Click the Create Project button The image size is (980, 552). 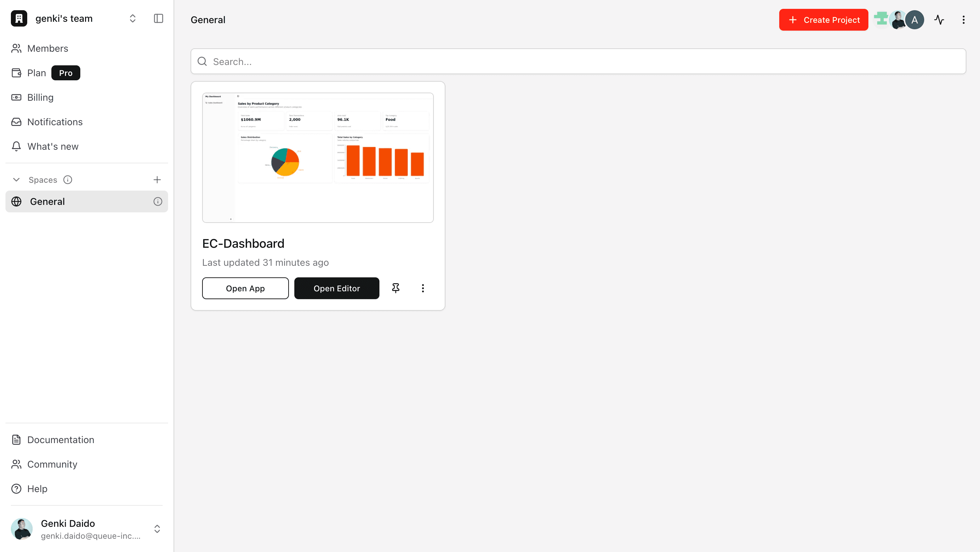pyautogui.click(x=823, y=20)
